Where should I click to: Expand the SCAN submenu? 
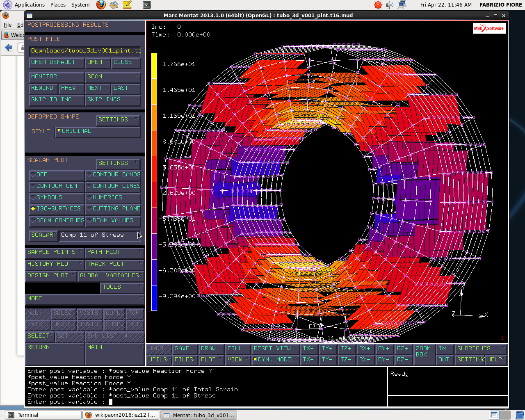(x=113, y=77)
